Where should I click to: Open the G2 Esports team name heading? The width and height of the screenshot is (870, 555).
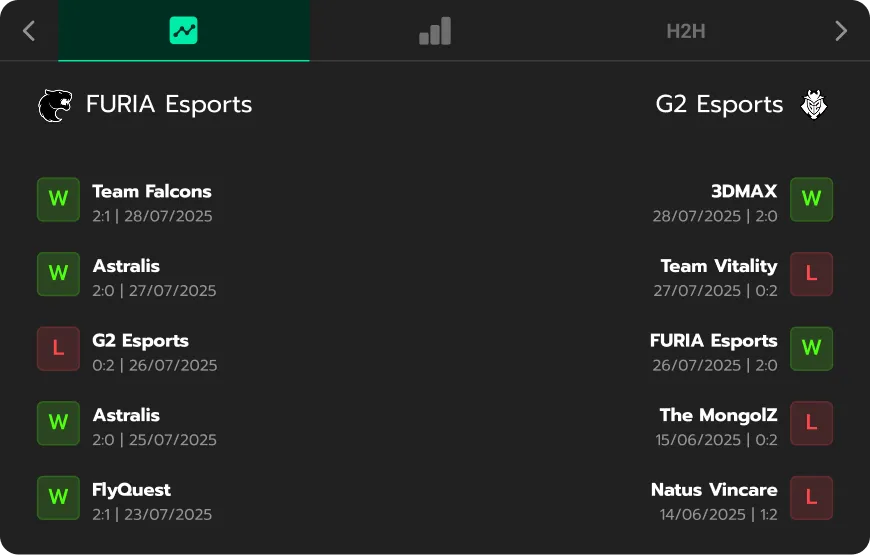pyautogui.click(x=719, y=105)
